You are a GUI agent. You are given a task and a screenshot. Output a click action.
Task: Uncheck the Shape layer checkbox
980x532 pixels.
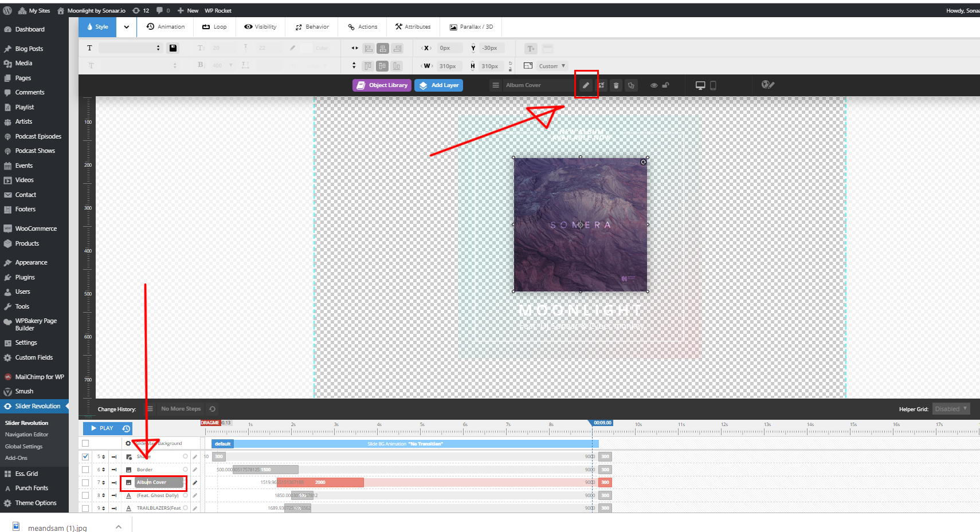coord(85,457)
